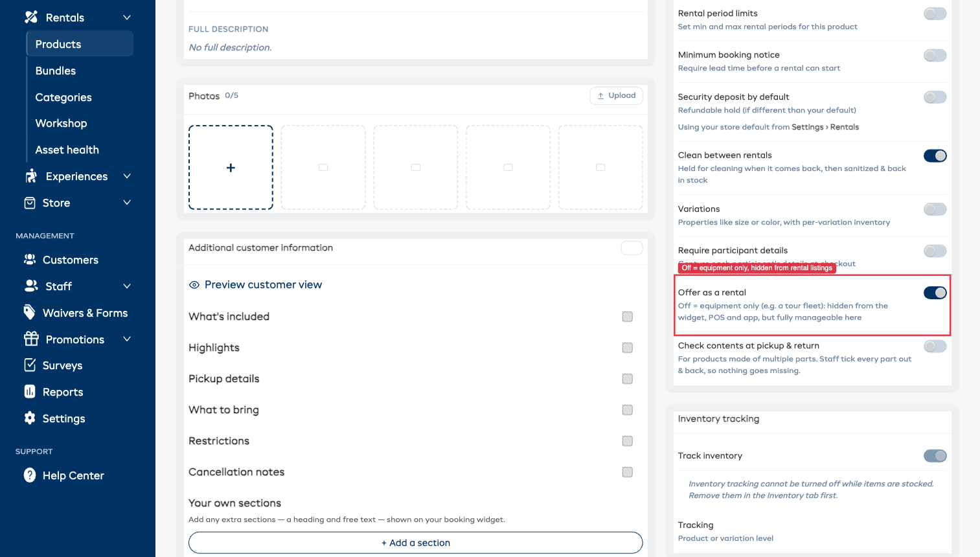Turn on the Variations switch

tap(935, 209)
